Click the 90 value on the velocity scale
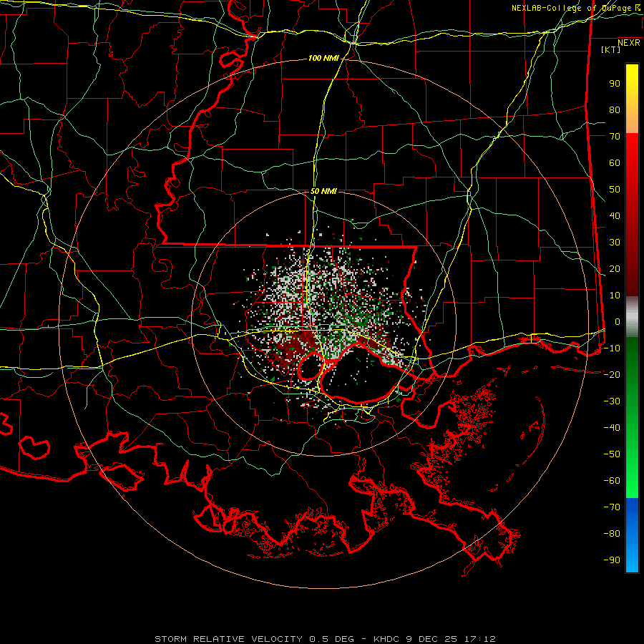The width and height of the screenshot is (644, 644). 615,84
